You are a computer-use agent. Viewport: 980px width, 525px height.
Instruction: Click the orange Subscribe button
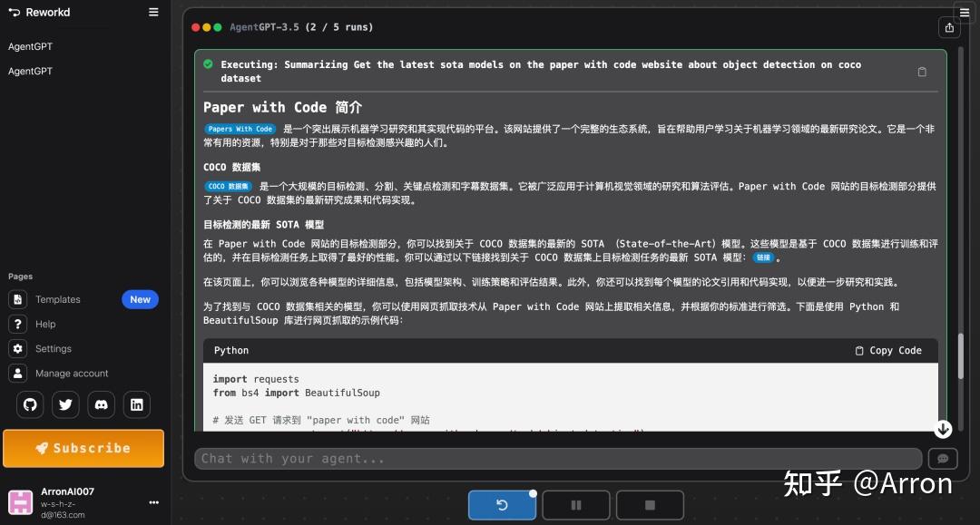[x=83, y=448]
